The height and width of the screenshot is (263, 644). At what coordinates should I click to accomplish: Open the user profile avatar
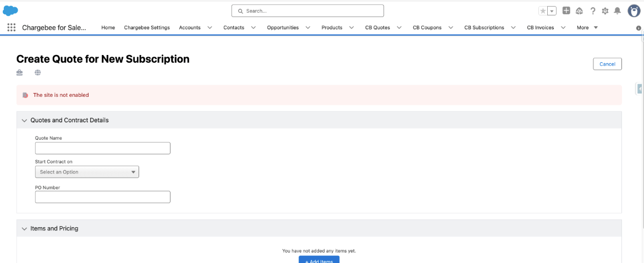pos(634,11)
